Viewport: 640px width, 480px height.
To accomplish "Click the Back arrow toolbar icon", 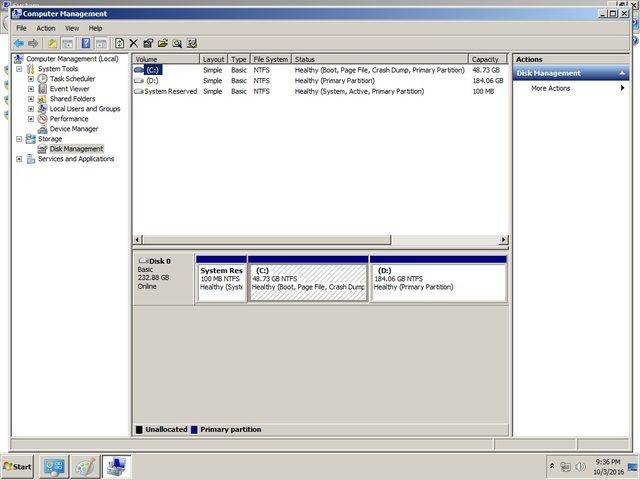I will pos(19,44).
